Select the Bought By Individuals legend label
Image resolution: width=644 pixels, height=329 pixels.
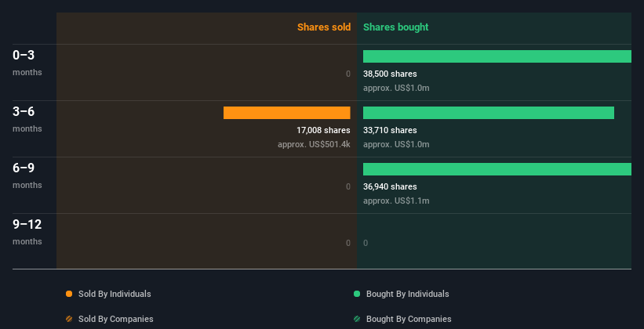pos(407,294)
